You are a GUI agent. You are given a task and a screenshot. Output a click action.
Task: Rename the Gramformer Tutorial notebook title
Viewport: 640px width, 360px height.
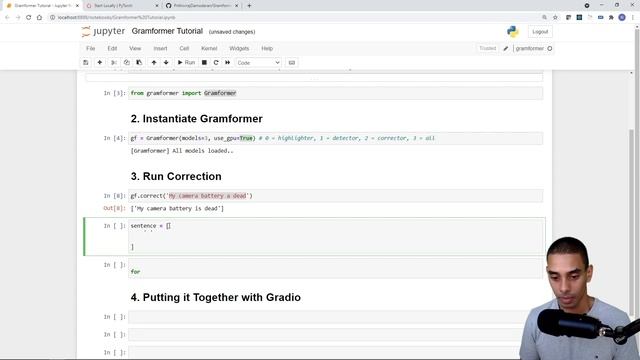167,31
